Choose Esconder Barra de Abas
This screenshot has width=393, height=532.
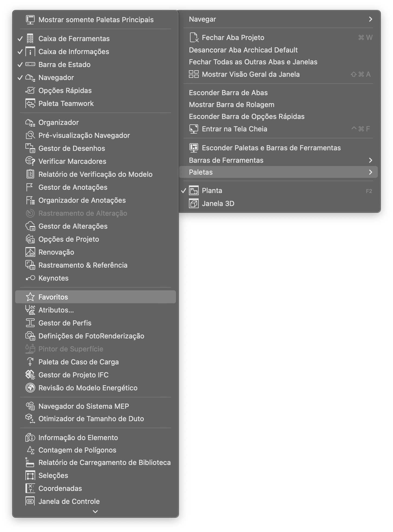(278, 93)
